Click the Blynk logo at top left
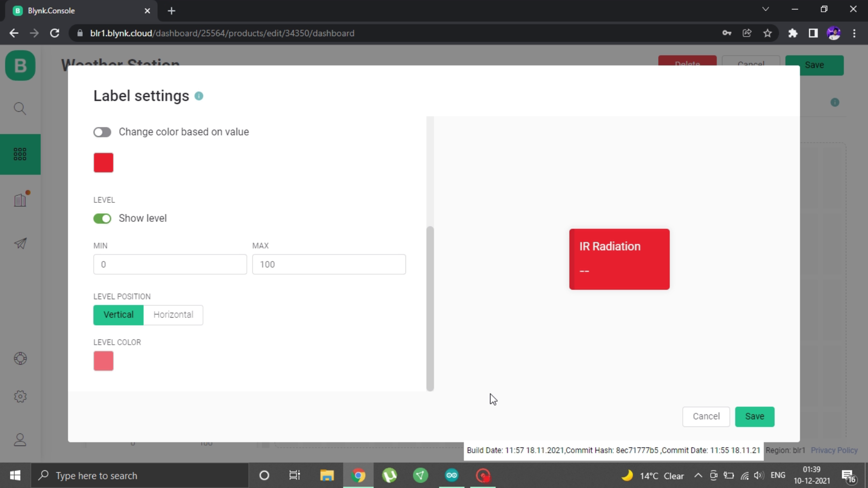The height and width of the screenshot is (488, 868). click(20, 66)
